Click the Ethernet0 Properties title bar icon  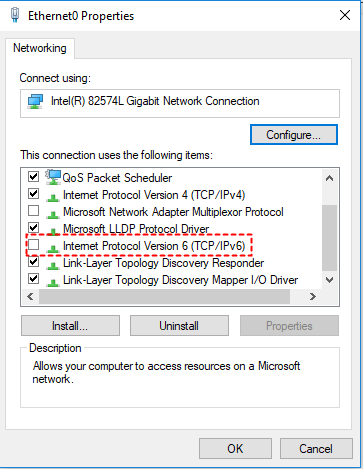coord(15,15)
